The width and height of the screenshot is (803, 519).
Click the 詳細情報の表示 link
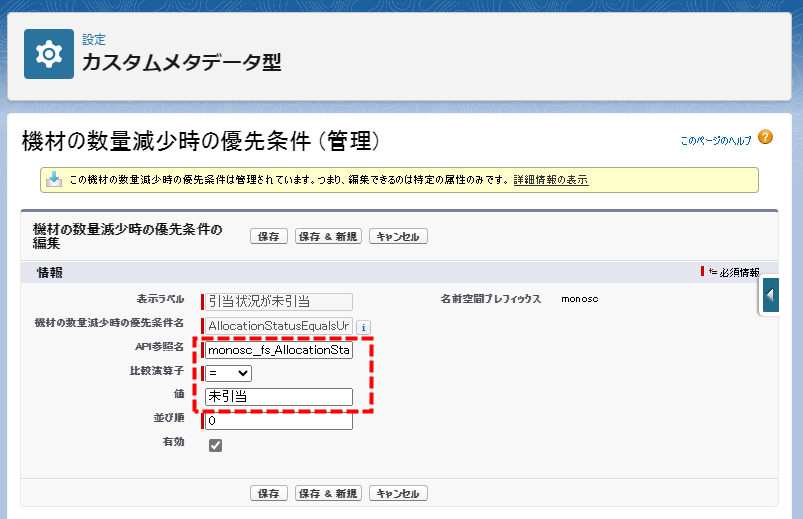(551, 180)
